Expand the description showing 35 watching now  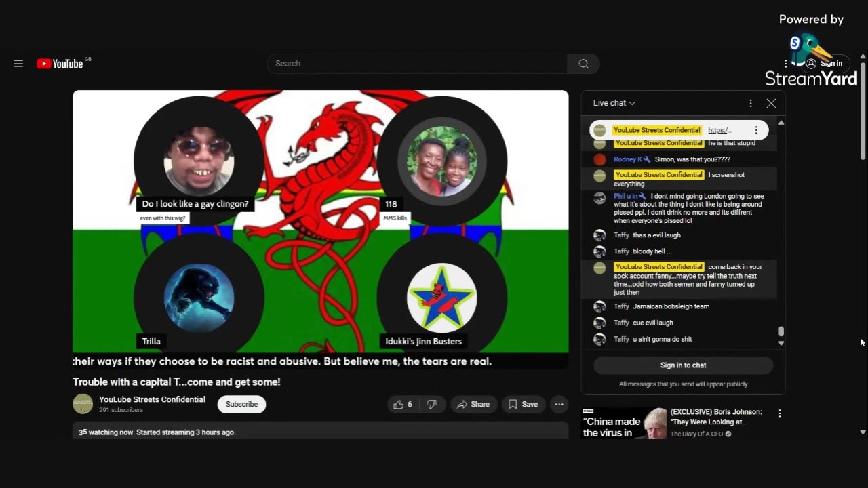[x=320, y=431]
